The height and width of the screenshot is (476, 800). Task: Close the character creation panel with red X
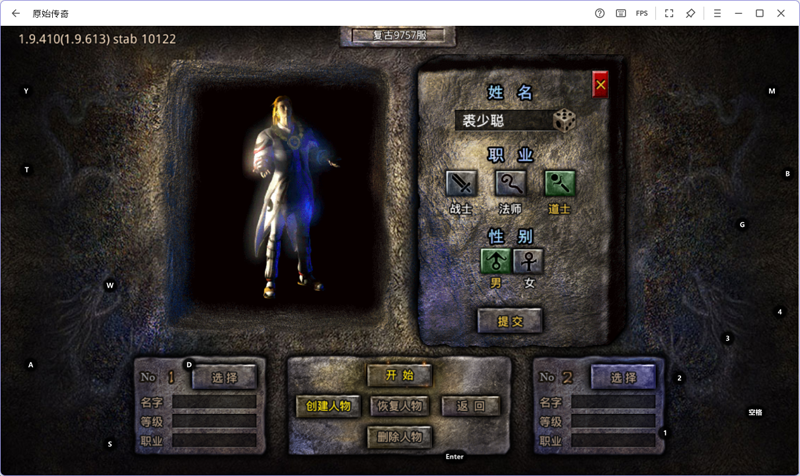point(600,85)
